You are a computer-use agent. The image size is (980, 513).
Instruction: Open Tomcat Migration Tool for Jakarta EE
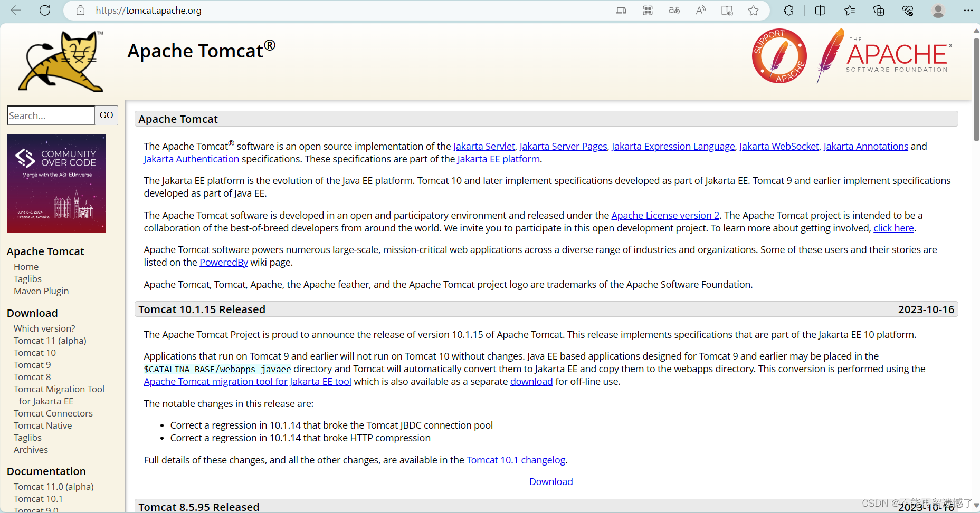[59, 395]
